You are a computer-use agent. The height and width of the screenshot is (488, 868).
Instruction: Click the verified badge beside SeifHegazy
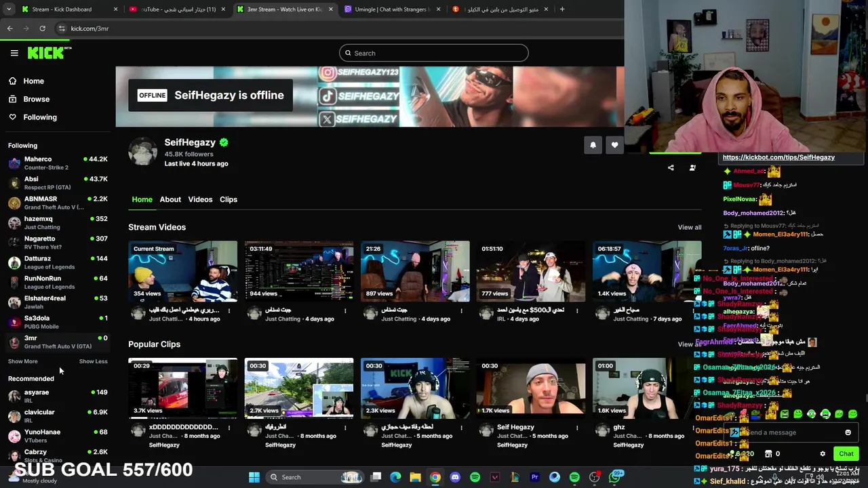(224, 142)
